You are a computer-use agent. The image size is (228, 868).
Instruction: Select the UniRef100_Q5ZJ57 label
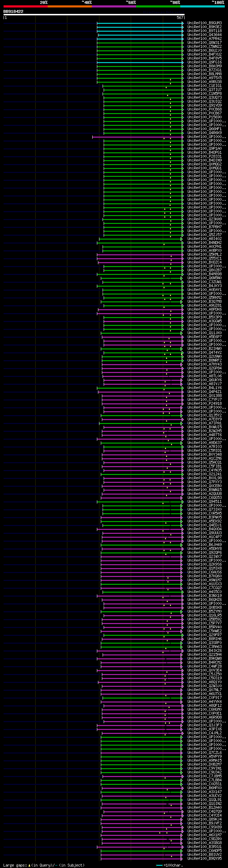point(204,235)
